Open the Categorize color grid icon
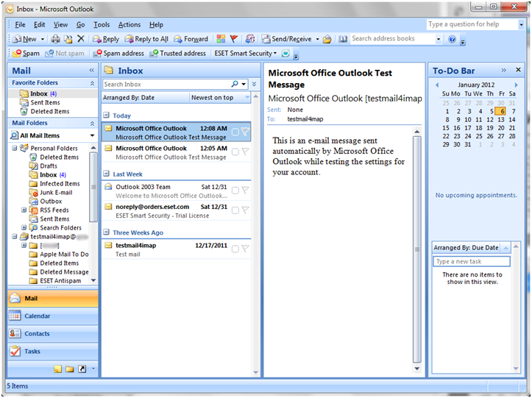532x398 pixels. 221,39
